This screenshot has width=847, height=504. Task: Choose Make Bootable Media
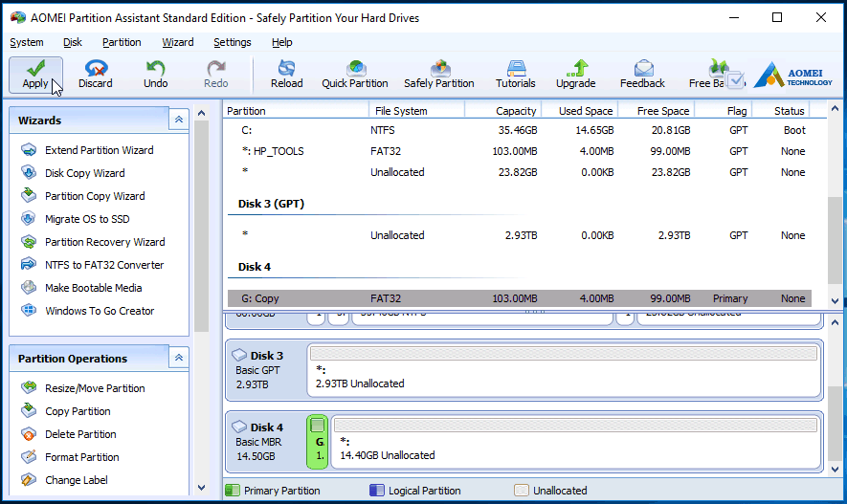93,288
